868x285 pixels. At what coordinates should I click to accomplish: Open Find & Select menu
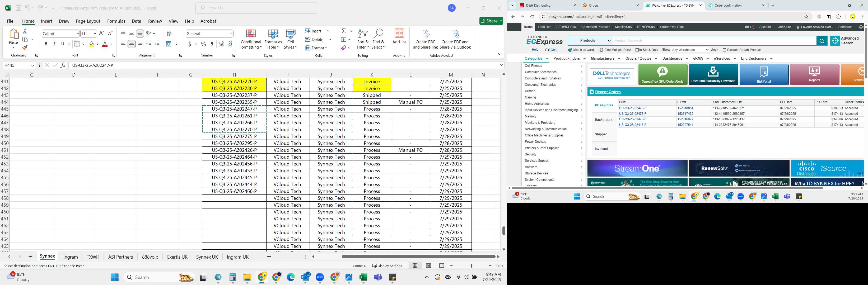(x=379, y=39)
